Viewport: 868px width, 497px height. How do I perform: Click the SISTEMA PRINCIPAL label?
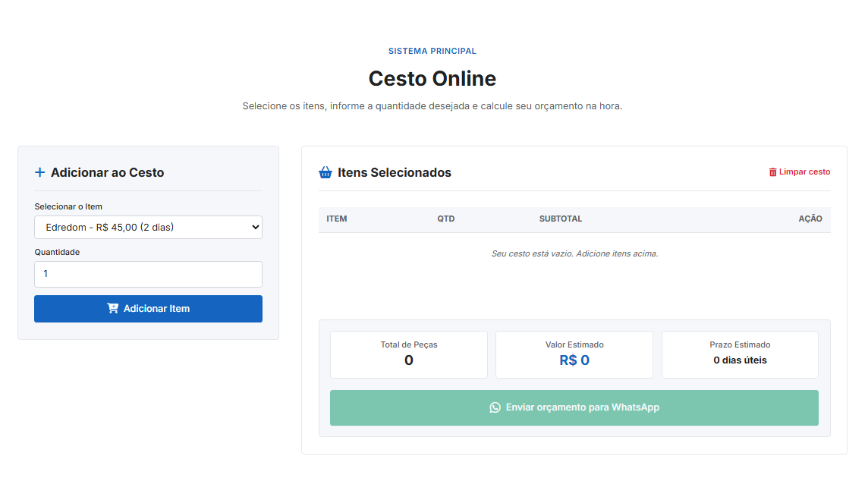tap(432, 51)
